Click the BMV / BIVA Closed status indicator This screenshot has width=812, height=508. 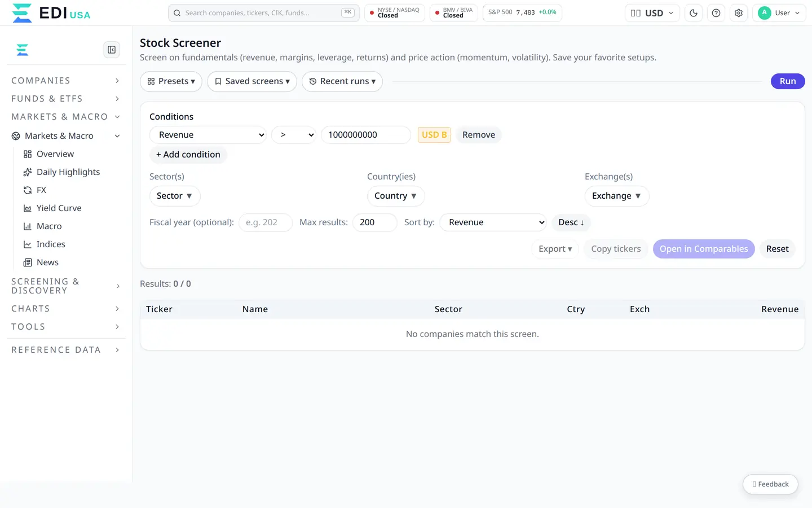click(x=454, y=13)
